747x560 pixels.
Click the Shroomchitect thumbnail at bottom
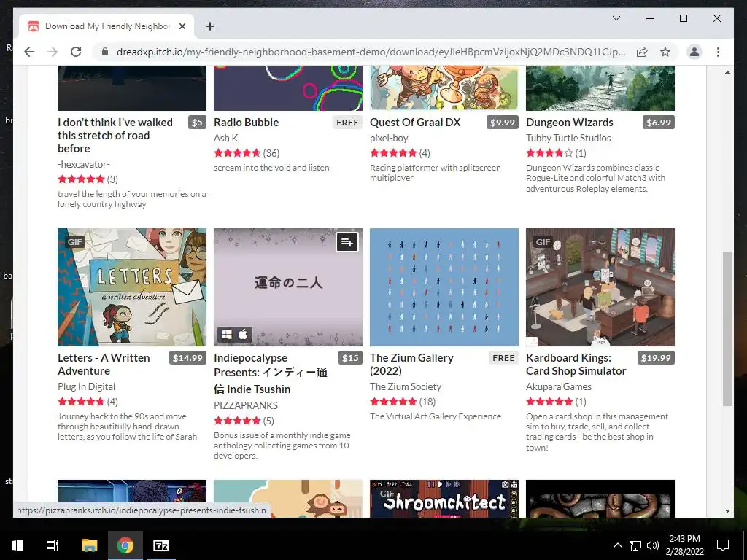coord(444,499)
